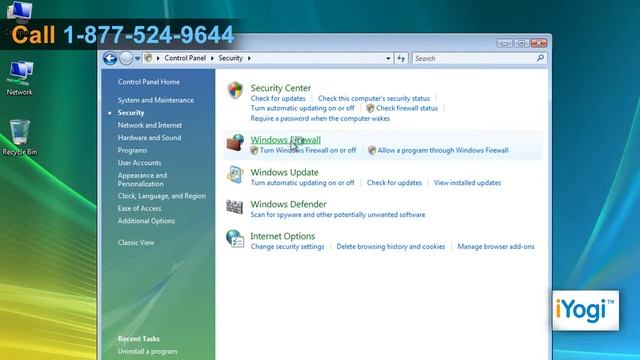Open Clock, Language, and Region category

(162, 196)
